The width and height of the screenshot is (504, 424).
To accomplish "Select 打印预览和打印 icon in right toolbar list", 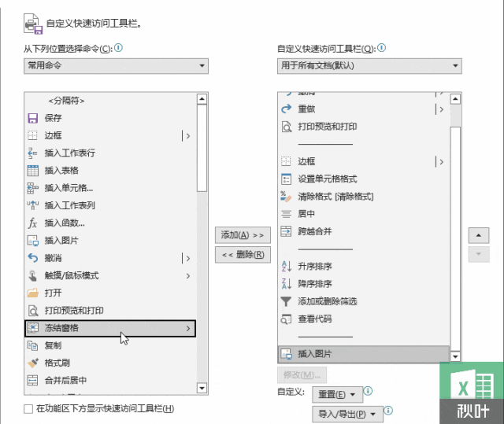I will pos(286,127).
